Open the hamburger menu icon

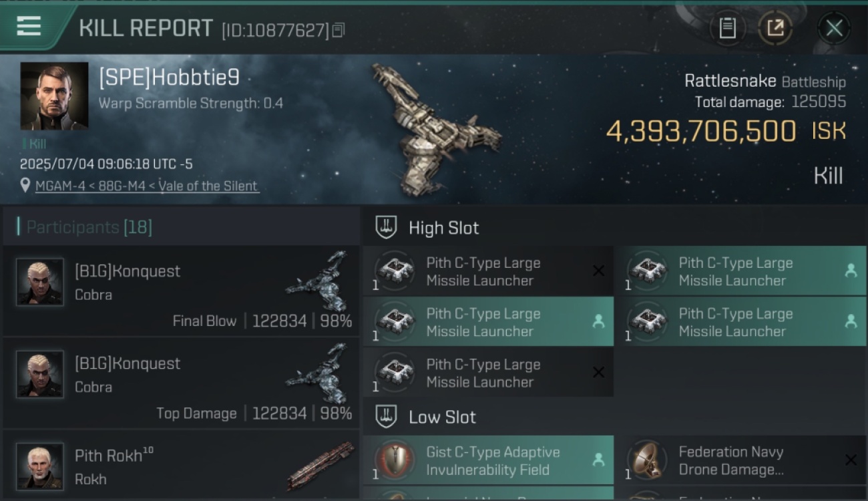29,27
